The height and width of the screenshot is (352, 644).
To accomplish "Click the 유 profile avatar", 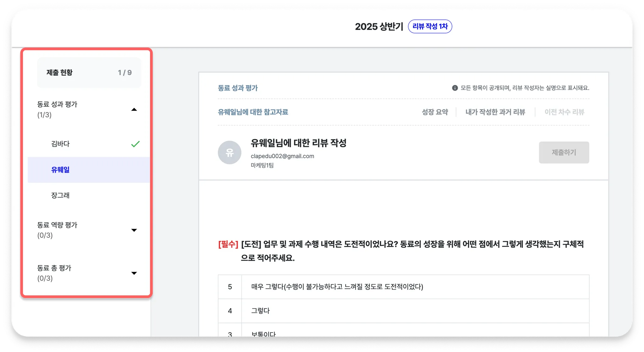I will [x=230, y=152].
